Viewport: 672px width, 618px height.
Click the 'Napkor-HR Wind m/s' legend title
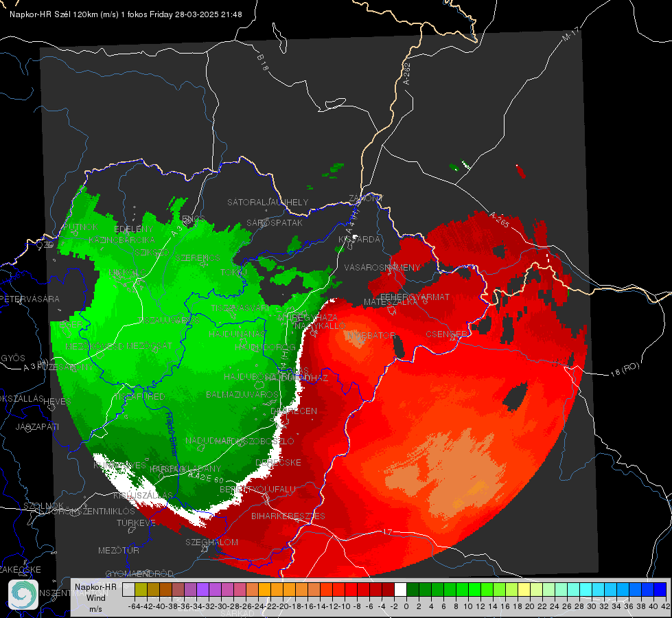click(x=95, y=597)
